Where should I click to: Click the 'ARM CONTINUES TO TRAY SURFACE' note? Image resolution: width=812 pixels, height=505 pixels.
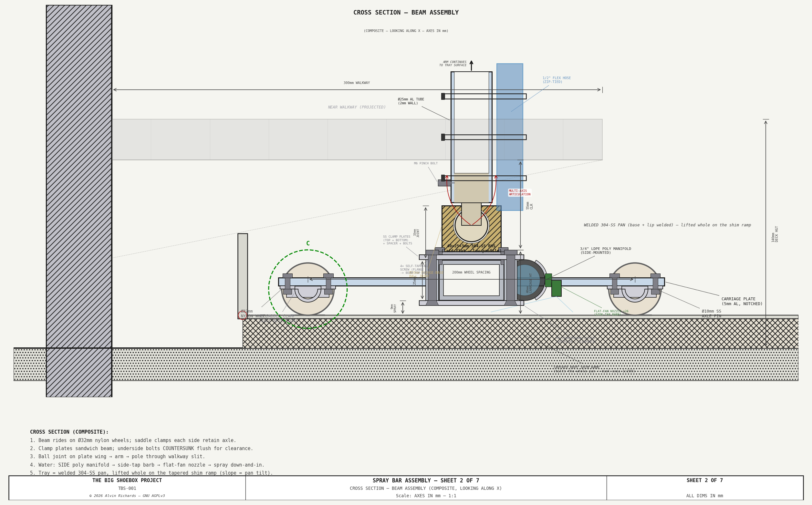[453, 64]
